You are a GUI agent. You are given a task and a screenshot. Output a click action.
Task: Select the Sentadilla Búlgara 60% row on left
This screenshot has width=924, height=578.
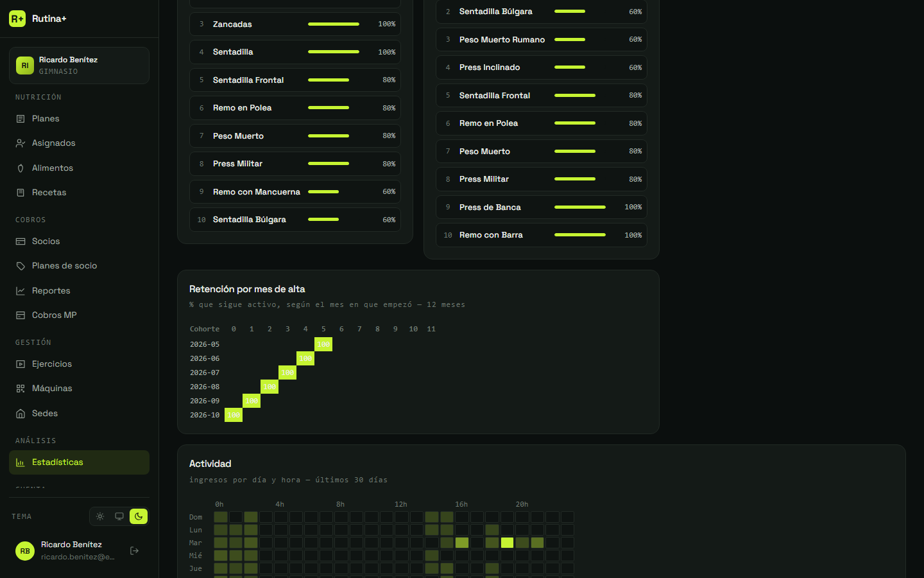(x=295, y=220)
